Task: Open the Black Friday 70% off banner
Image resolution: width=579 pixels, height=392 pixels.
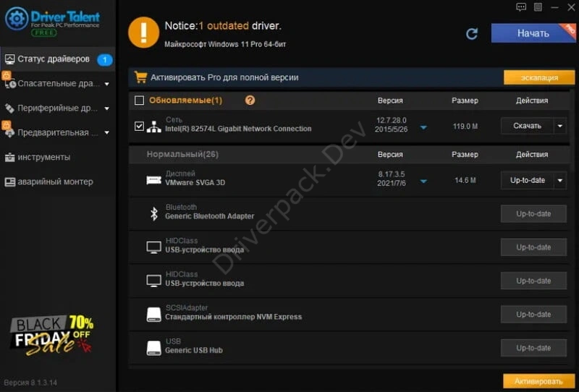Action: [51, 335]
